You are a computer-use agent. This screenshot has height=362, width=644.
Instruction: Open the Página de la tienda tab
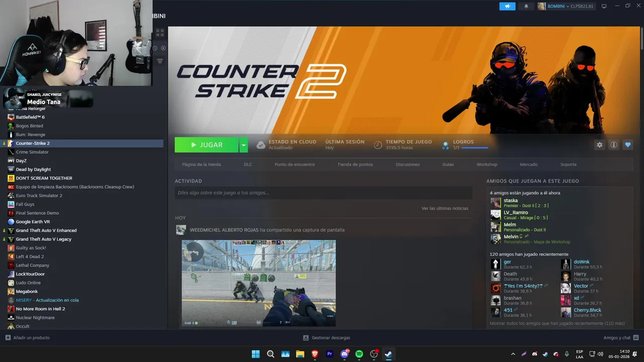201,164
